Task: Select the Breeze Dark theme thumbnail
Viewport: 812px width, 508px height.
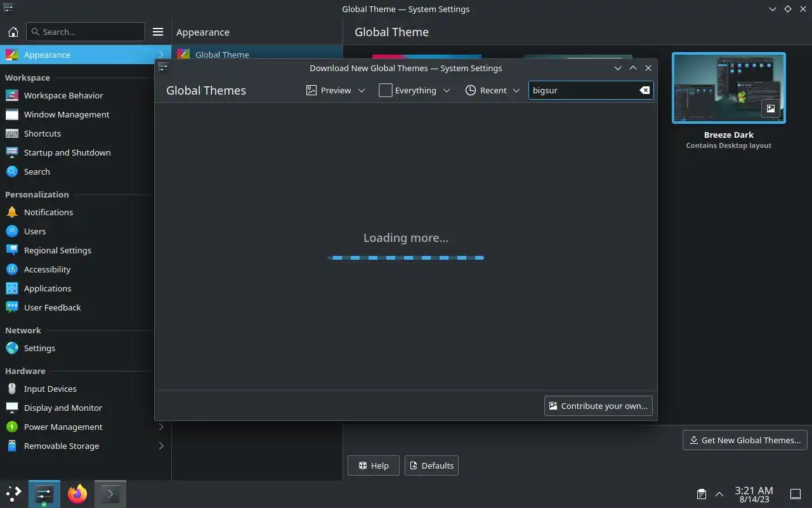Action: [728, 88]
